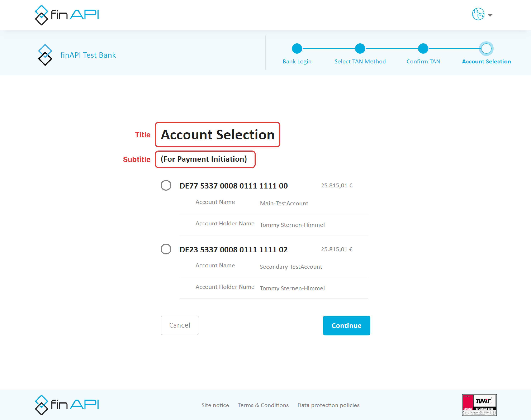Click the Select TAN Method step circle
This screenshot has height=420, width=531.
tap(360, 48)
